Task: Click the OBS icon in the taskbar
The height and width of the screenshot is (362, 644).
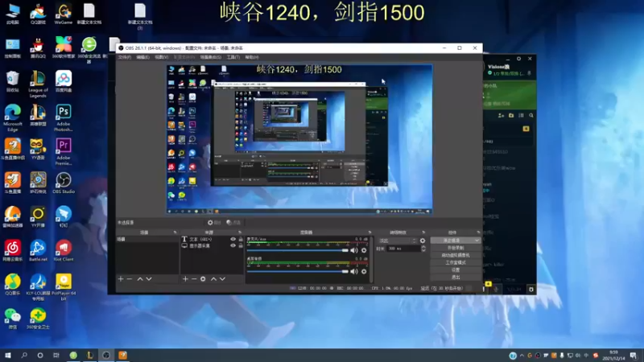Action: 106,356
